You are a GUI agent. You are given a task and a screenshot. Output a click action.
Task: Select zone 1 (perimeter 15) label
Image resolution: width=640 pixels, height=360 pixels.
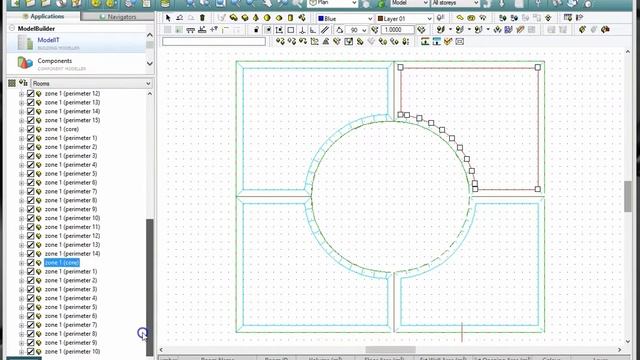tap(72, 120)
